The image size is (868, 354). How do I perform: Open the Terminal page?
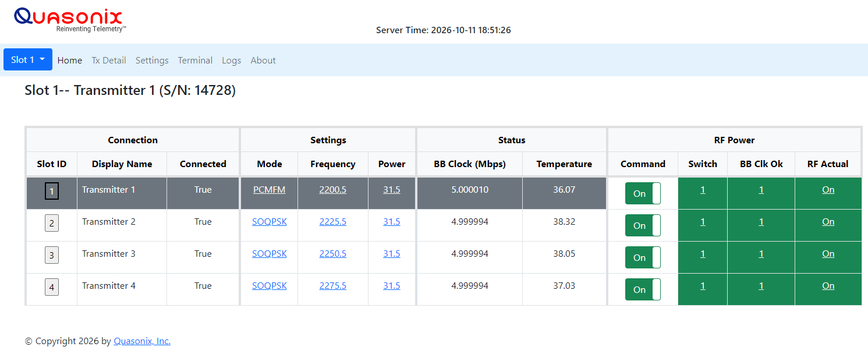pos(195,60)
